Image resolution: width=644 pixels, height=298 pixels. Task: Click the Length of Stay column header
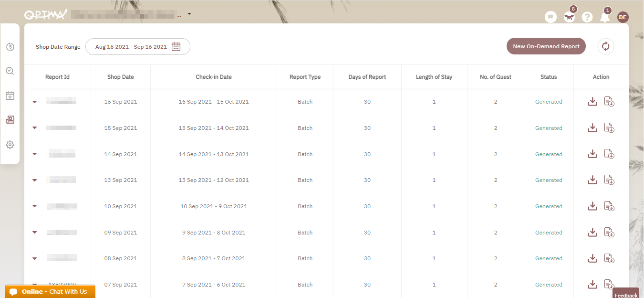(x=434, y=77)
